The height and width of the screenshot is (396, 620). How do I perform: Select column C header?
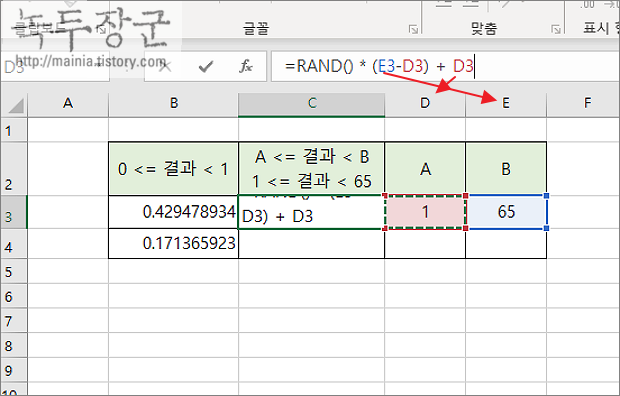point(312,104)
